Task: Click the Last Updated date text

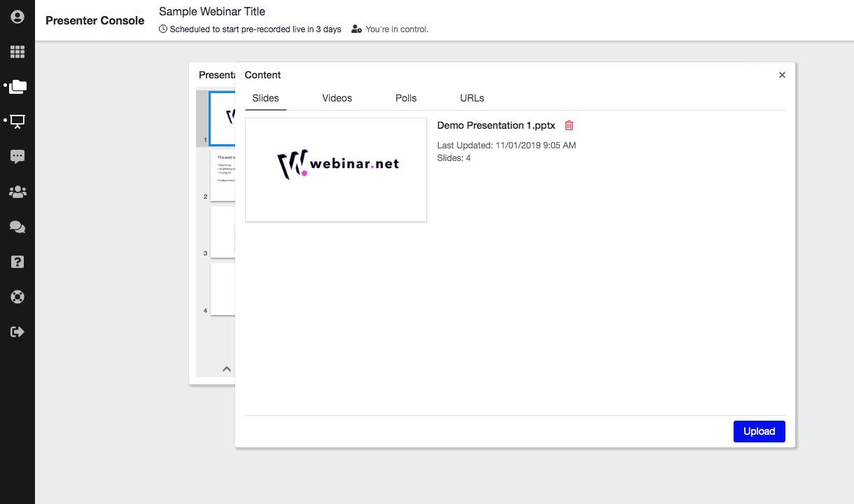Action: [x=506, y=146]
